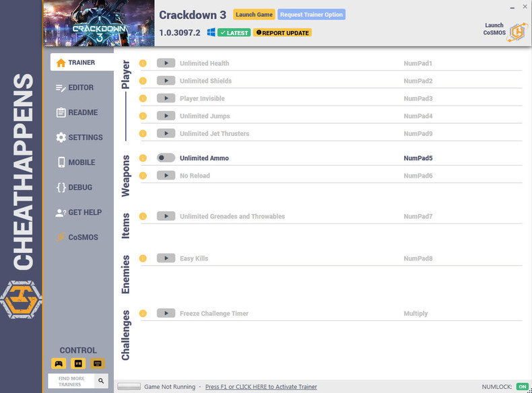Click info icon beside No Reload

coord(143,176)
